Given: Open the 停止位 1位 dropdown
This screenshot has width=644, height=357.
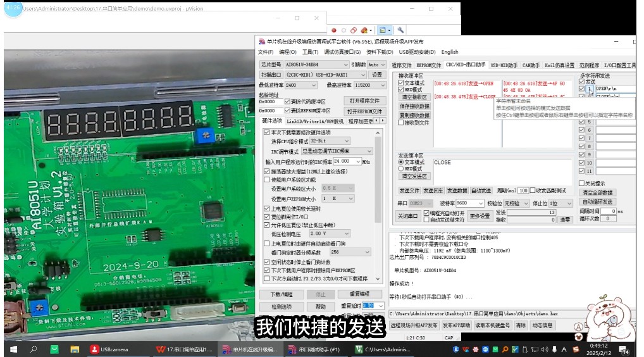Looking at the screenshot, I should point(560,203).
